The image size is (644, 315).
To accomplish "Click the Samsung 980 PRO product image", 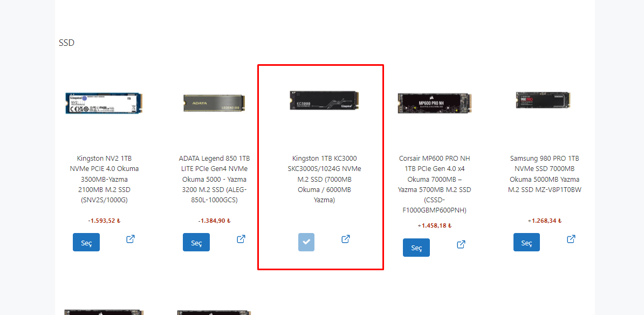I will [x=544, y=100].
